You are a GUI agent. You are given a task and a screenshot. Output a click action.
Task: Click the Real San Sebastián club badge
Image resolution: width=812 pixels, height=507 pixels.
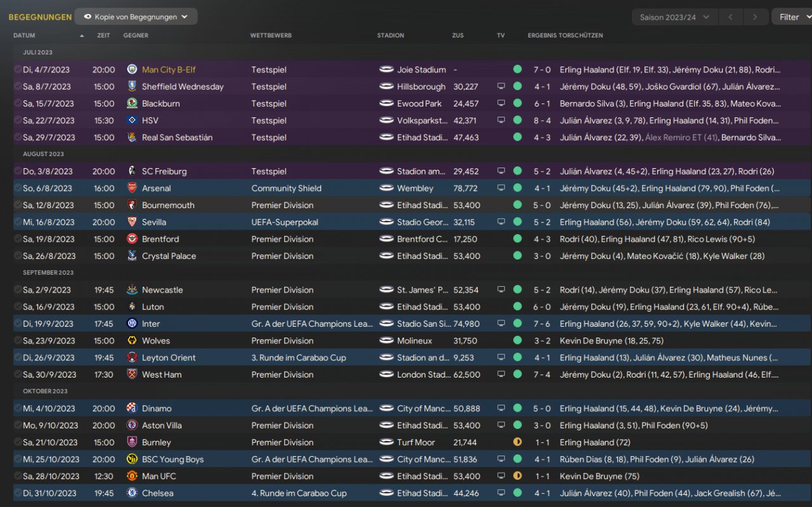(x=132, y=137)
